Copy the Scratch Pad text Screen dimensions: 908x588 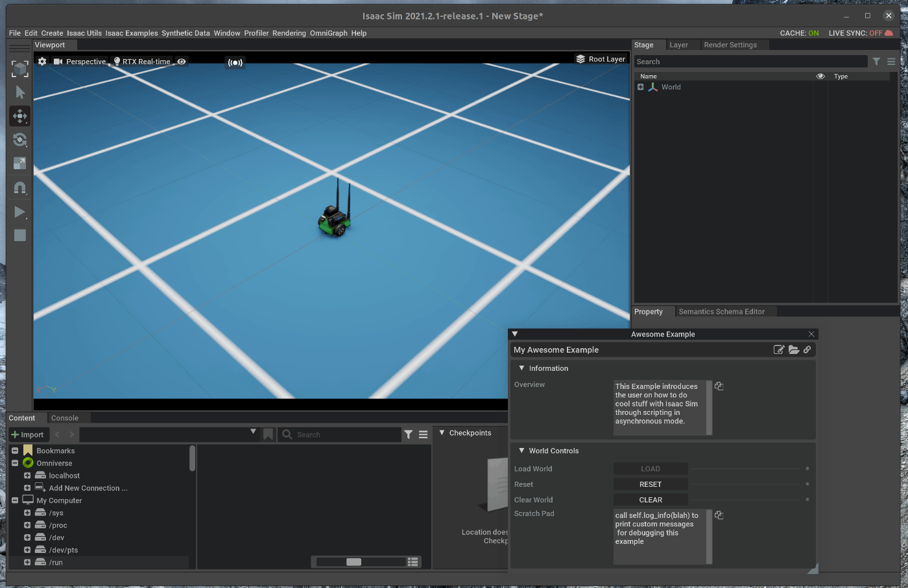point(719,515)
